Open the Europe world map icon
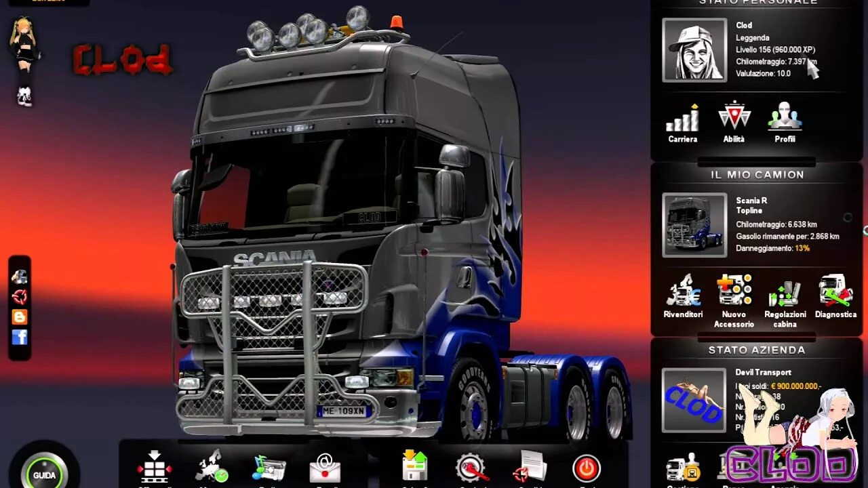Image resolution: width=868 pixels, height=488 pixels. click(x=212, y=467)
